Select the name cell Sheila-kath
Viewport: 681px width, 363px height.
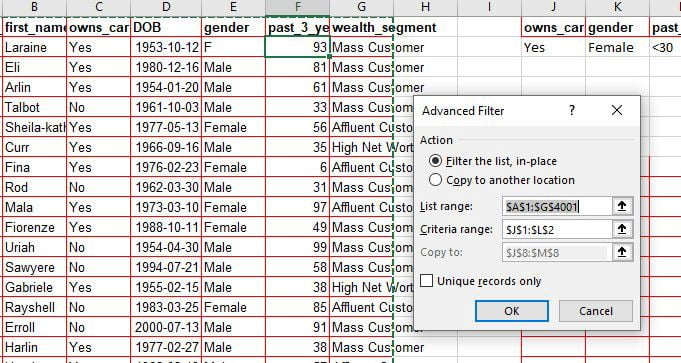34,127
